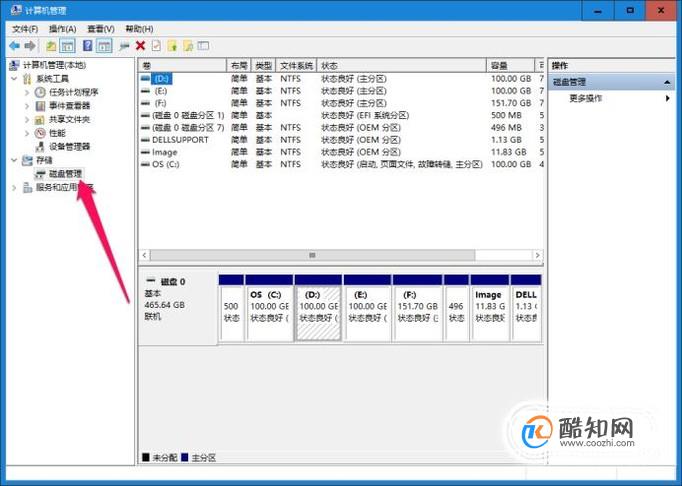682x486 pixels.
Task: Click the Properties page-with-checkmark icon
Action: pyautogui.click(x=156, y=46)
